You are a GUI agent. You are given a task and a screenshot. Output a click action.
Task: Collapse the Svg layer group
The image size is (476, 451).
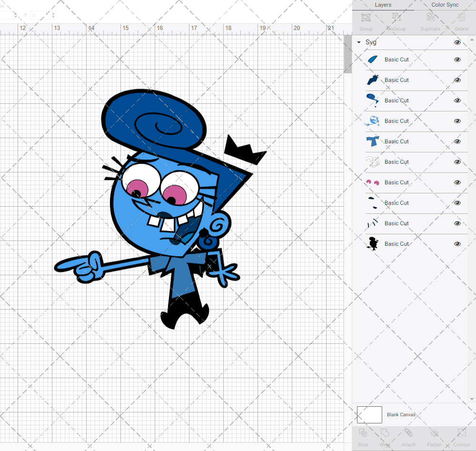358,42
